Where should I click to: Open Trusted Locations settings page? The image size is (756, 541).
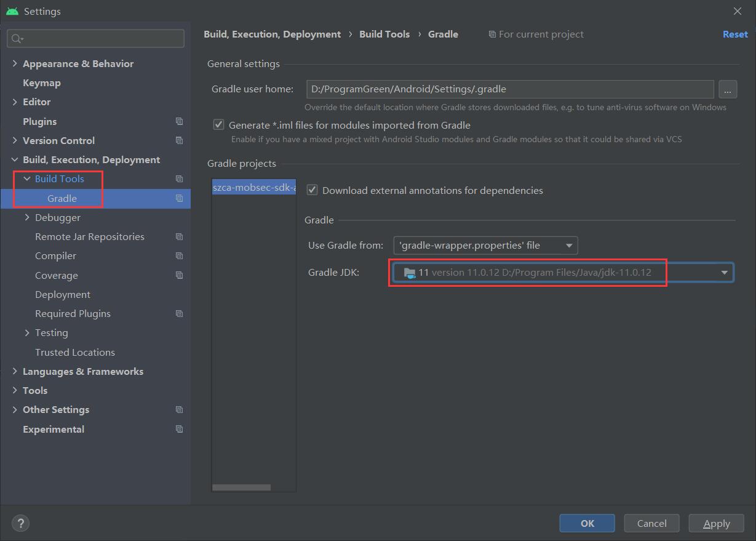pyautogui.click(x=75, y=352)
